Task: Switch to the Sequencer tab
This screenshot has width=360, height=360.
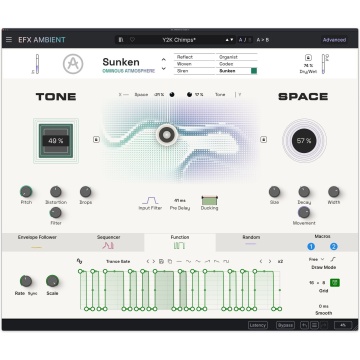Action: pos(108,242)
